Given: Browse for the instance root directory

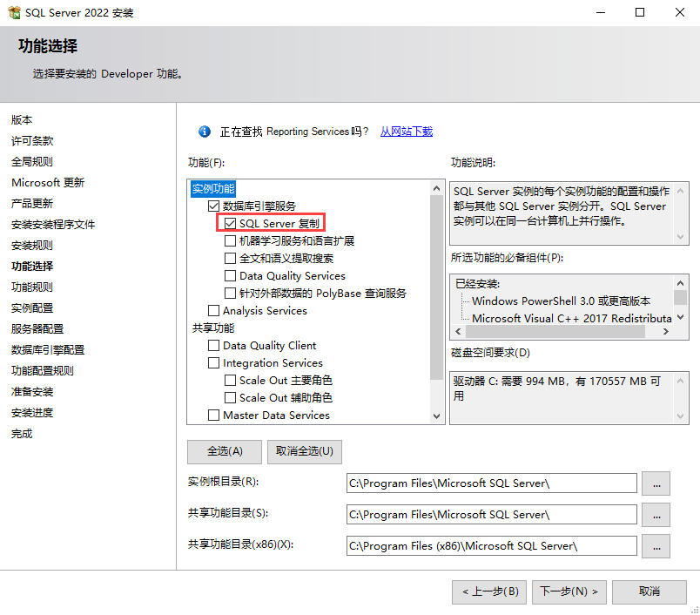Looking at the screenshot, I should pyautogui.click(x=656, y=483).
